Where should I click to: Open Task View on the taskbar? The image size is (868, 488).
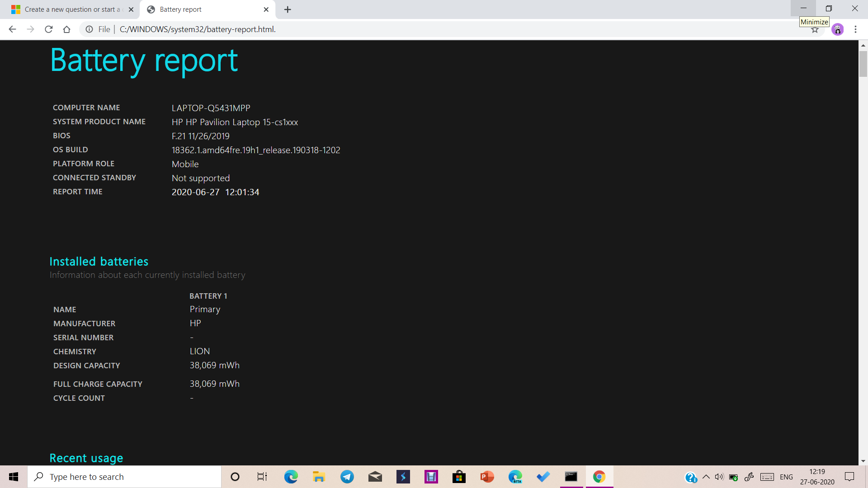(x=262, y=477)
